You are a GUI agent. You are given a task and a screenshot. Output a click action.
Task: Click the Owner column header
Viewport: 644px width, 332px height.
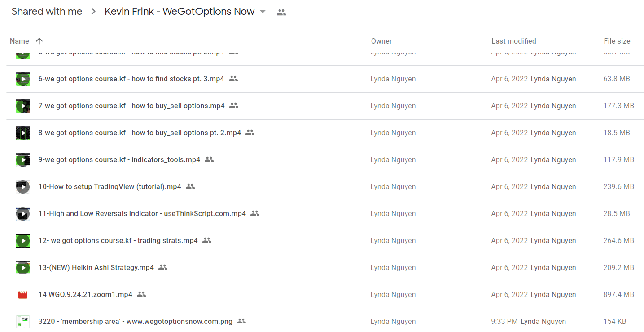[381, 41]
